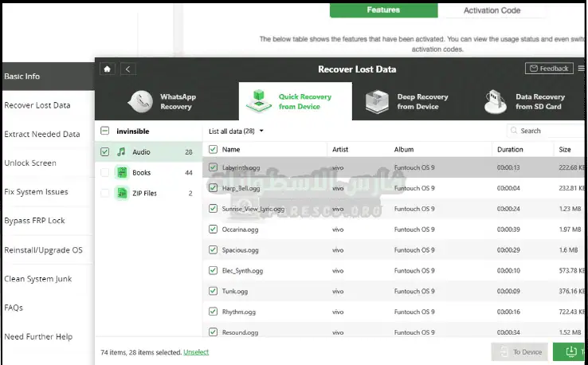Click the Search input field
The height and width of the screenshot is (365, 588).
pyautogui.click(x=550, y=131)
